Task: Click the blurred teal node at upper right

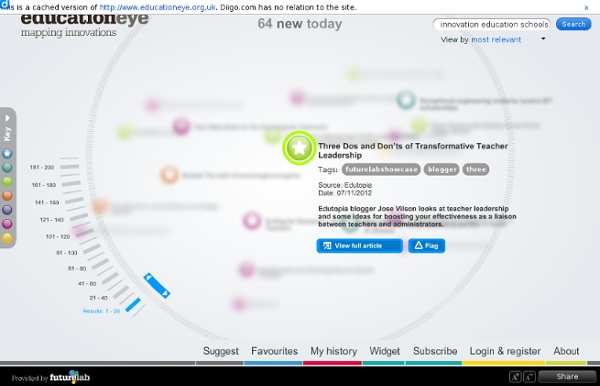Action: tap(406, 100)
